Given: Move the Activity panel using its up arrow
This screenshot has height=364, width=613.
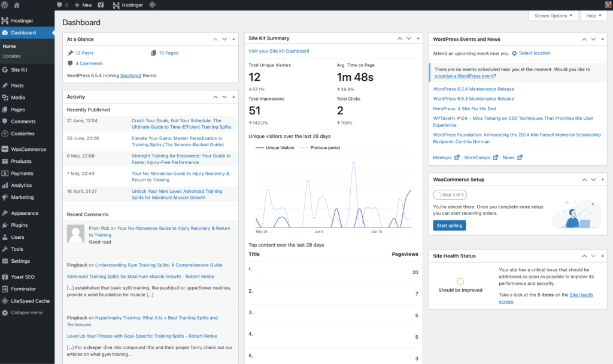Looking at the screenshot, I should (x=215, y=96).
